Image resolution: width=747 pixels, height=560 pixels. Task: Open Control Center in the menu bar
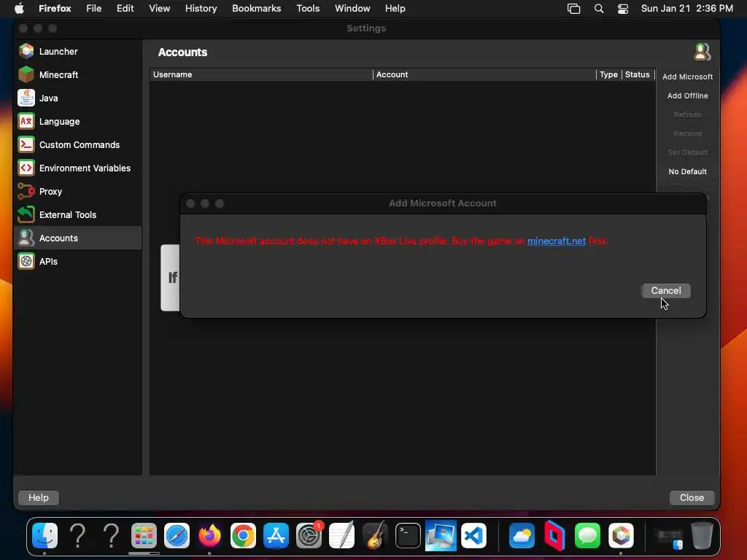[623, 9]
